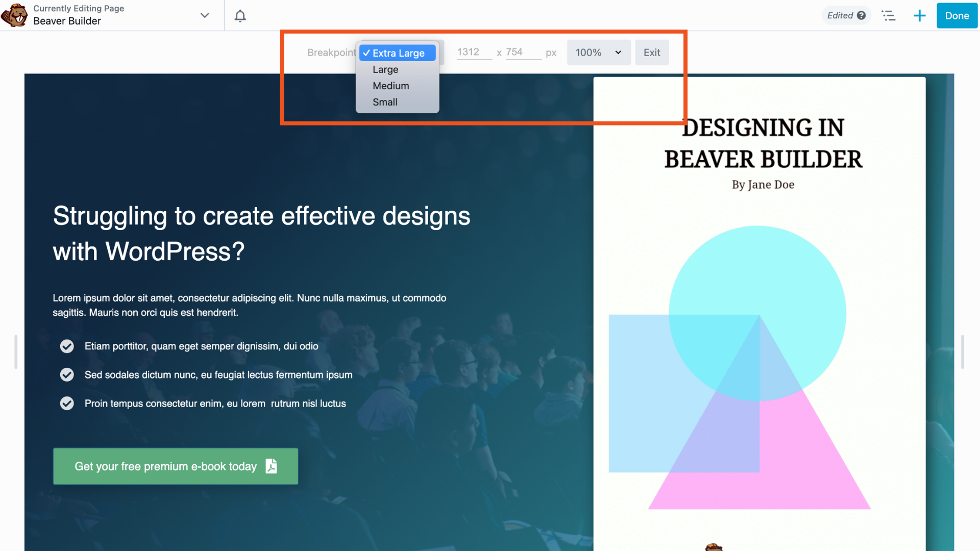
Task: Click the checkmark icon beside Sed sodales
Action: pyautogui.click(x=67, y=375)
